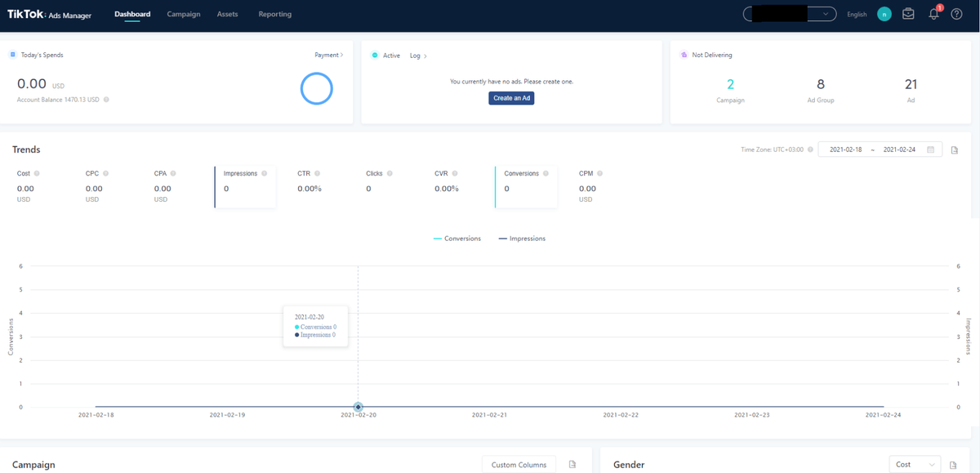
Task: Open the Gender Cost metric dropdown
Action: pos(914,464)
